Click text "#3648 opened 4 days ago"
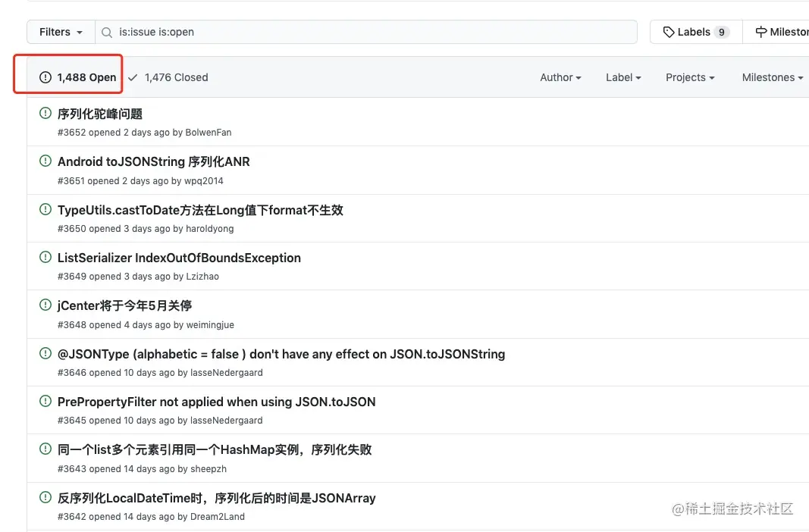This screenshot has width=809, height=532. pyautogui.click(x=114, y=325)
